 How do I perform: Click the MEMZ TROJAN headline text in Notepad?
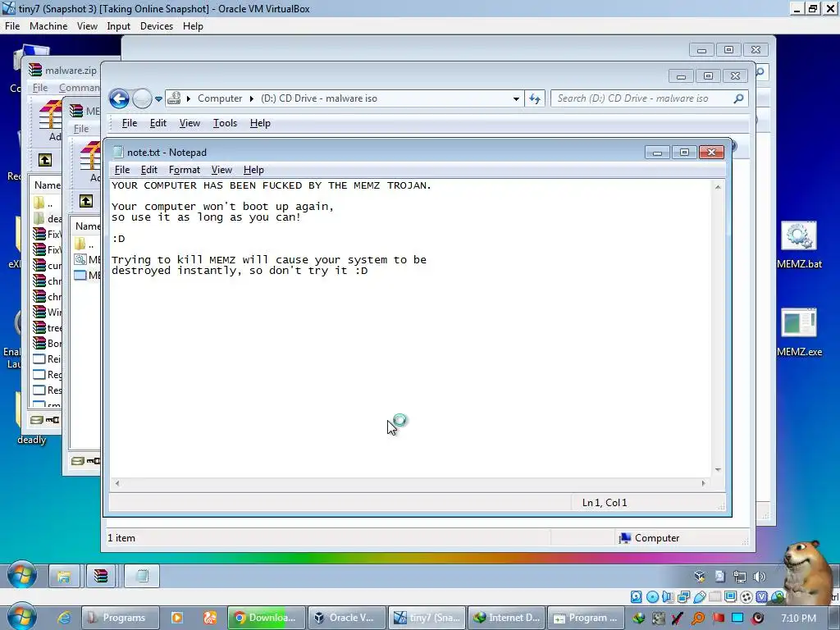(x=271, y=185)
